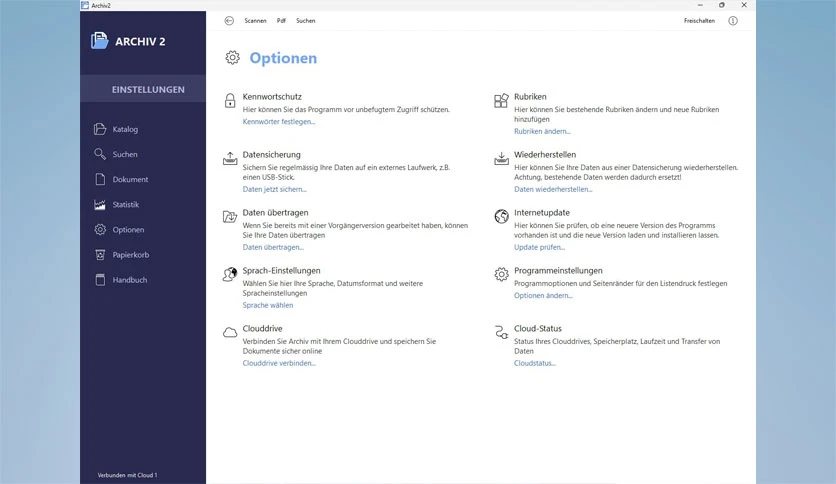Click the Programmeinstellungen gear icon

(x=501, y=275)
